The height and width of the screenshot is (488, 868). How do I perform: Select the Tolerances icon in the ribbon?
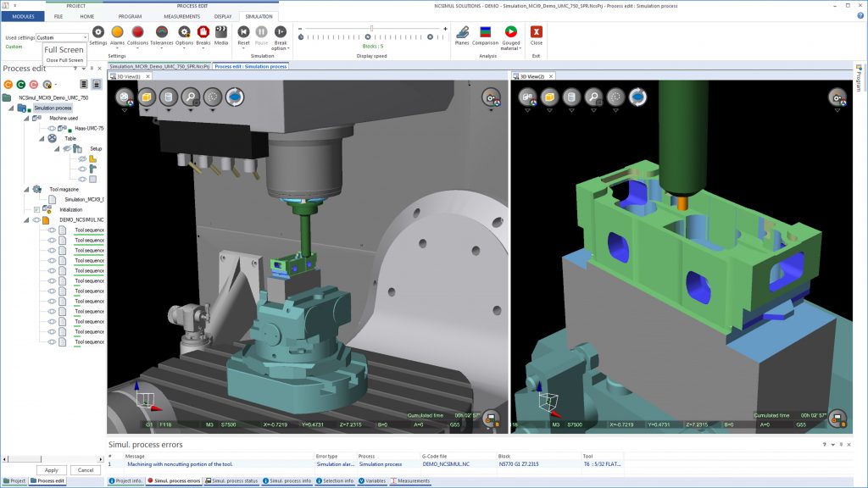point(161,34)
